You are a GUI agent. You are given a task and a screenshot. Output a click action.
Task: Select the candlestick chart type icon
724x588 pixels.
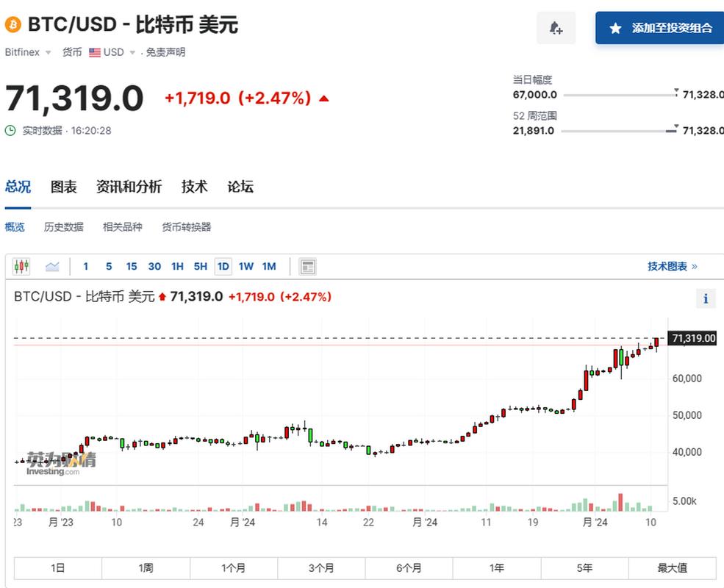point(21,266)
